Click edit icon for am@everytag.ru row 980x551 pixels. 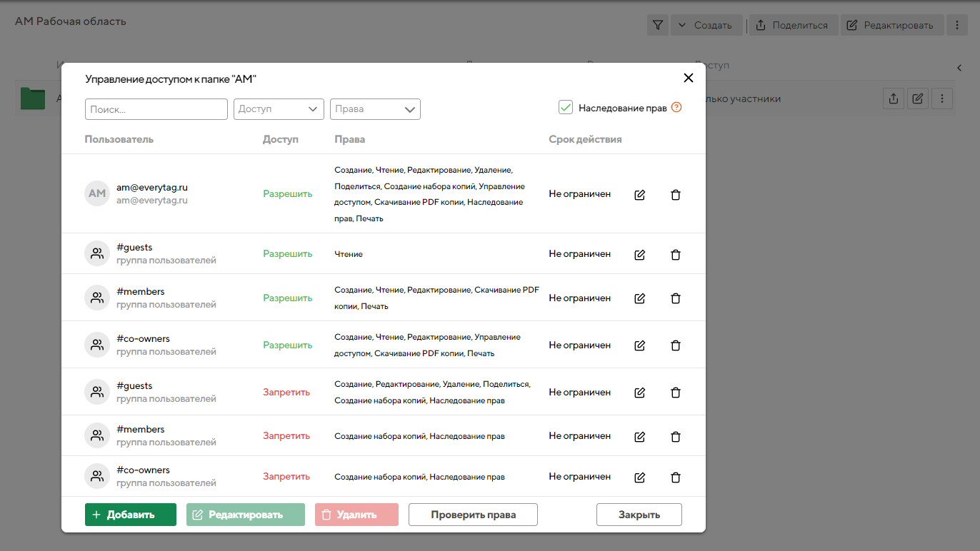point(639,195)
